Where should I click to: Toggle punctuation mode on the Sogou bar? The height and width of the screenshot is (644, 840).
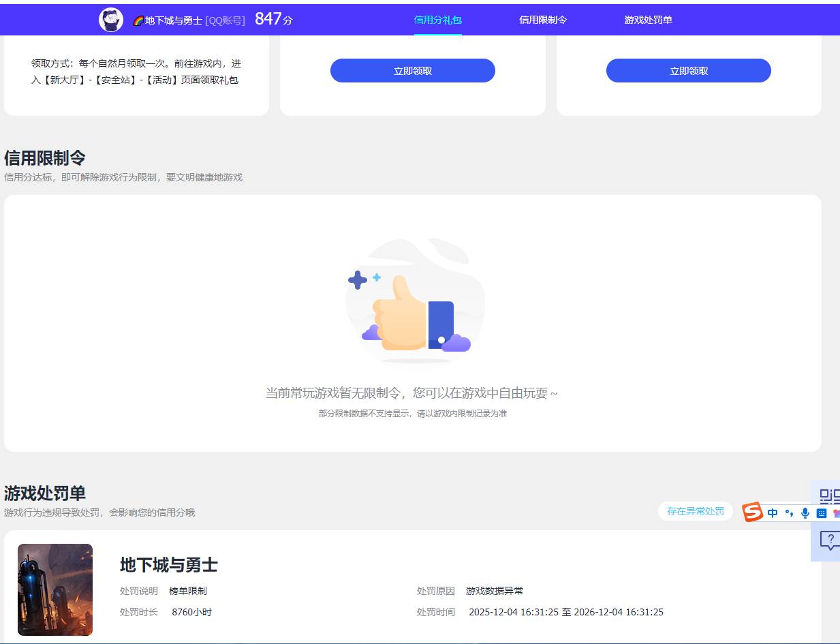788,512
